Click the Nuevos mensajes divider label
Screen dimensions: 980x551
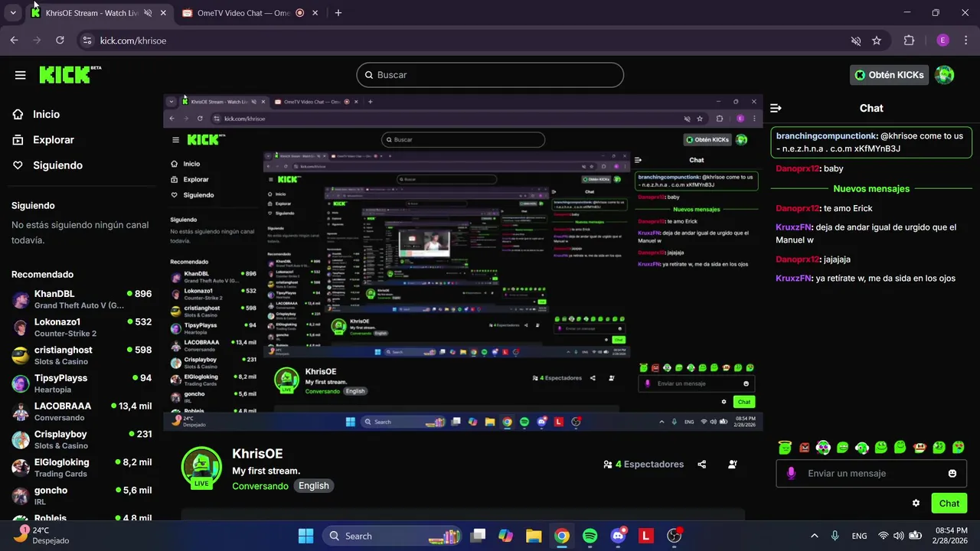(x=871, y=188)
